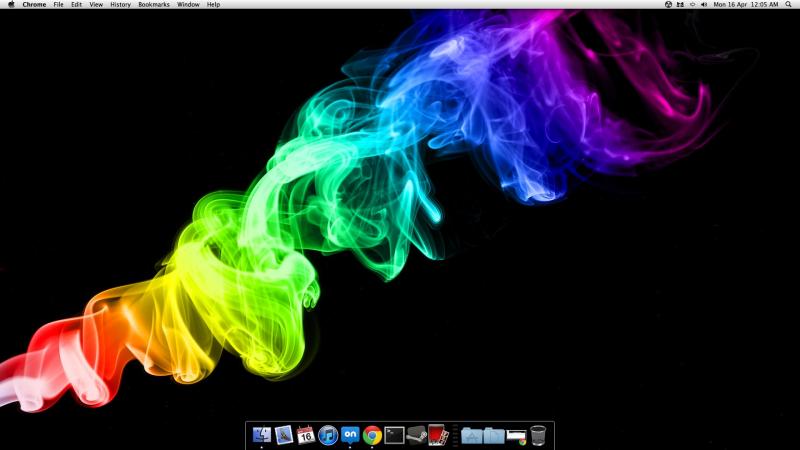This screenshot has width=800, height=450.
Task: Open the blue 'on' app icon
Action: click(x=350, y=435)
